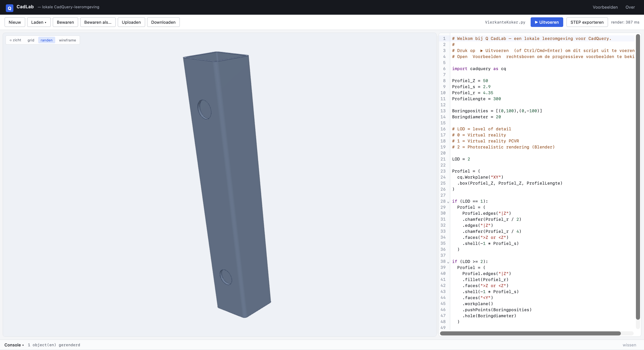Clear the console with wissen
Viewport: 644px width, 350px height.
click(629, 345)
